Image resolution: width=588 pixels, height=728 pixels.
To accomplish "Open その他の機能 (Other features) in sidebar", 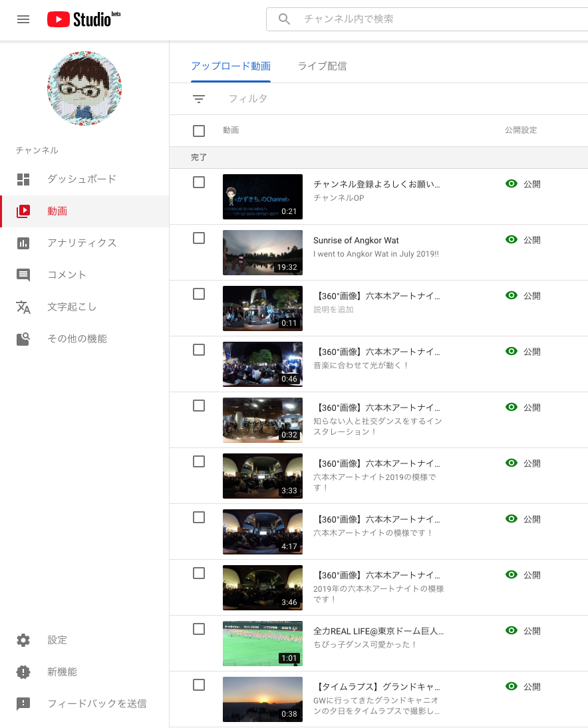I will tap(23, 338).
